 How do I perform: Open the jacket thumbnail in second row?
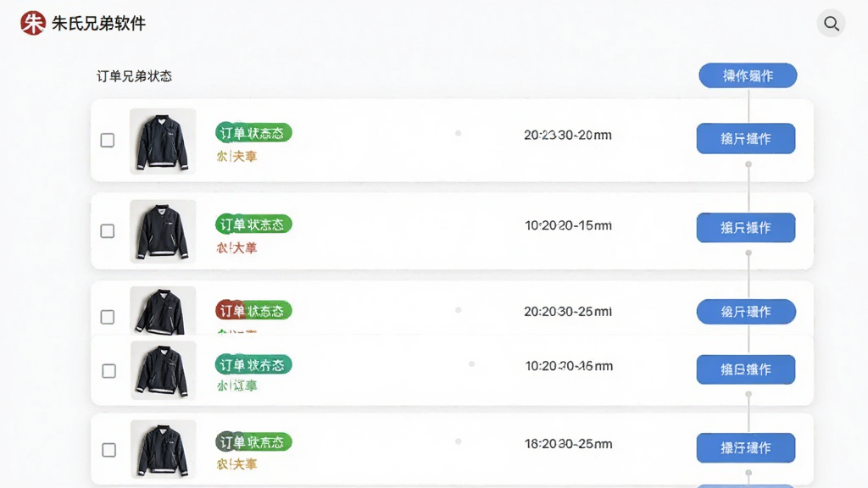click(x=163, y=231)
